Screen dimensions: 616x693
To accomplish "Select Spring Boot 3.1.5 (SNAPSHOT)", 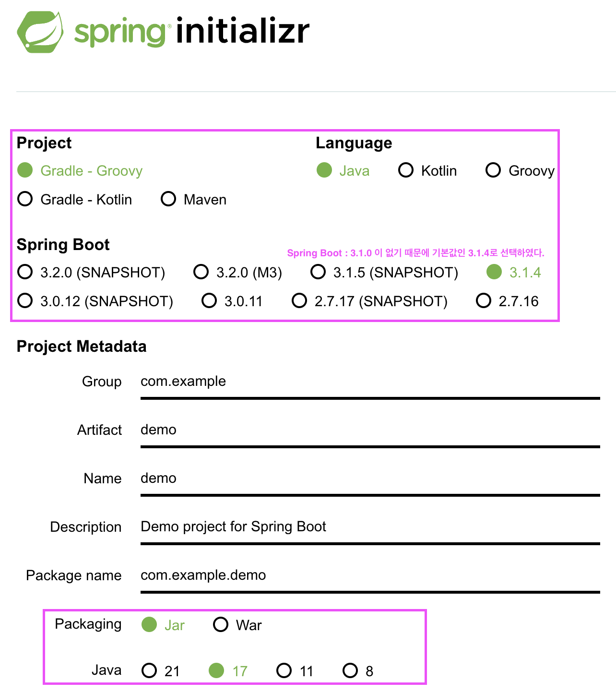I will [384, 272].
